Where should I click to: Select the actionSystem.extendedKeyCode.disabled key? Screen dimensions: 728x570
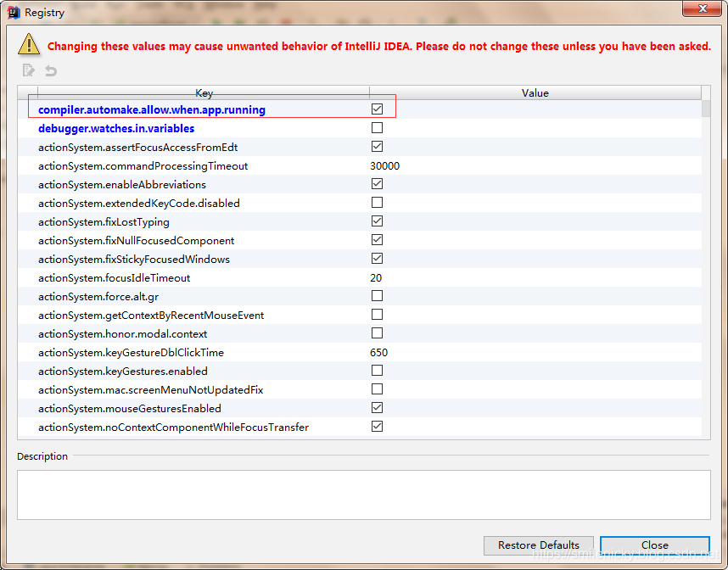[139, 204]
